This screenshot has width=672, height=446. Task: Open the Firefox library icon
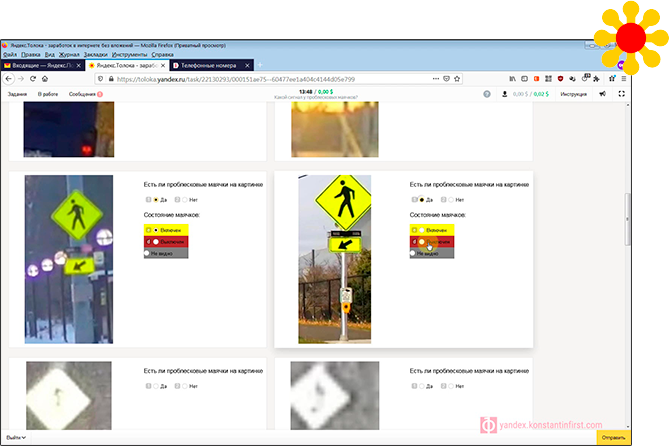tap(512, 79)
